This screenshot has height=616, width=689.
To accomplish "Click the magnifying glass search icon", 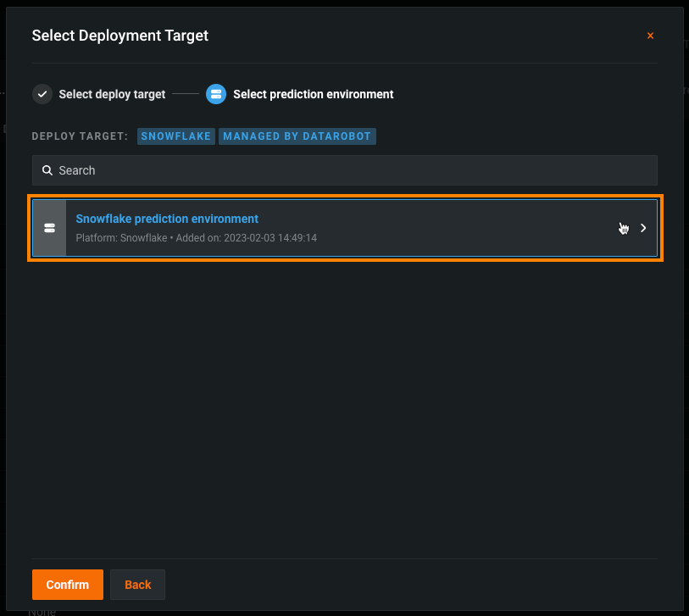I will (x=47, y=170).
